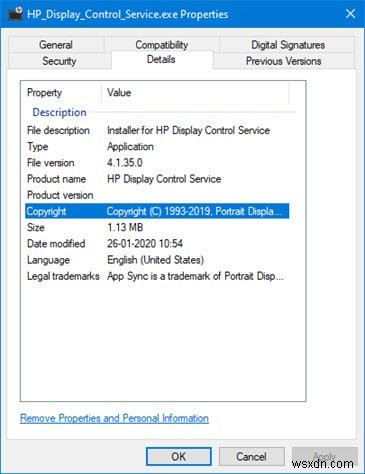Select the Product name row

[157, 179]
